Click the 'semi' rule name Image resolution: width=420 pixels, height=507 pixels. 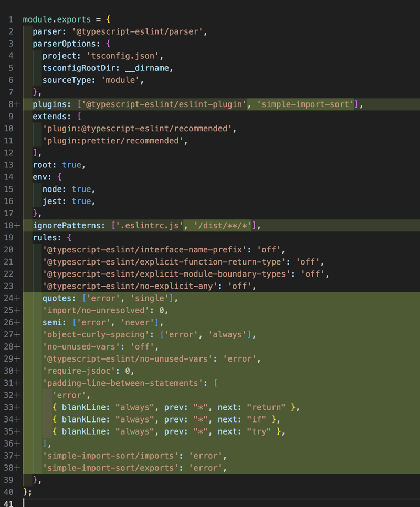pos(52,323)
